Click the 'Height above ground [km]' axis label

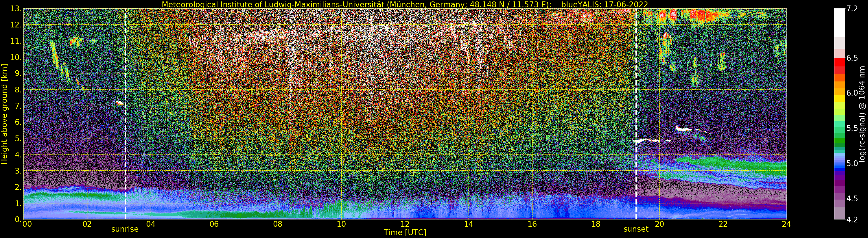click(x=4, y=114)
